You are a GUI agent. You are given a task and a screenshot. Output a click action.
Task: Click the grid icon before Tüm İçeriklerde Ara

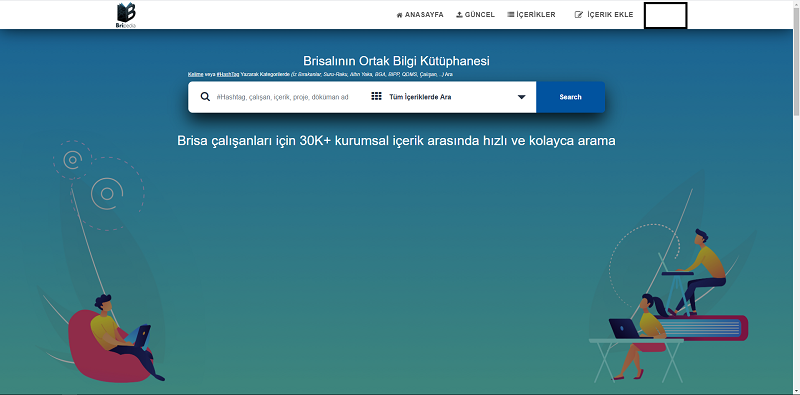click(x=377, y=96)
